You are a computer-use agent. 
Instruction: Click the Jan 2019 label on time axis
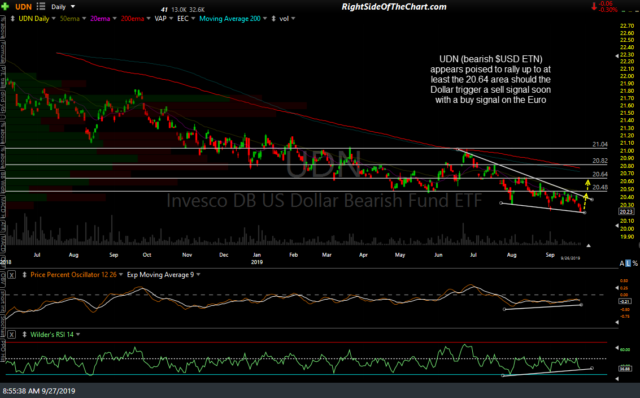[x=257, y=258]
